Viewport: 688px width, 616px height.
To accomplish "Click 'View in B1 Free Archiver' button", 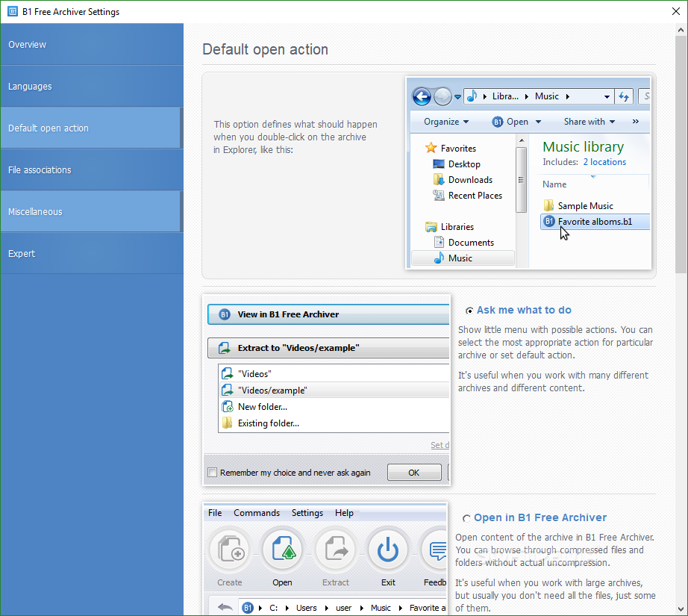I will (328, 314).
